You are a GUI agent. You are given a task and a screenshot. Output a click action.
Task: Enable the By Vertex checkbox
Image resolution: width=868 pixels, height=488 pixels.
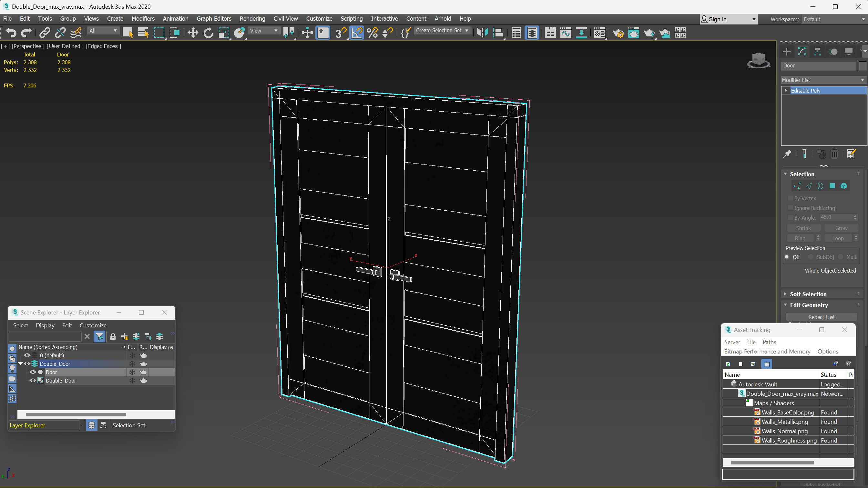790,198
